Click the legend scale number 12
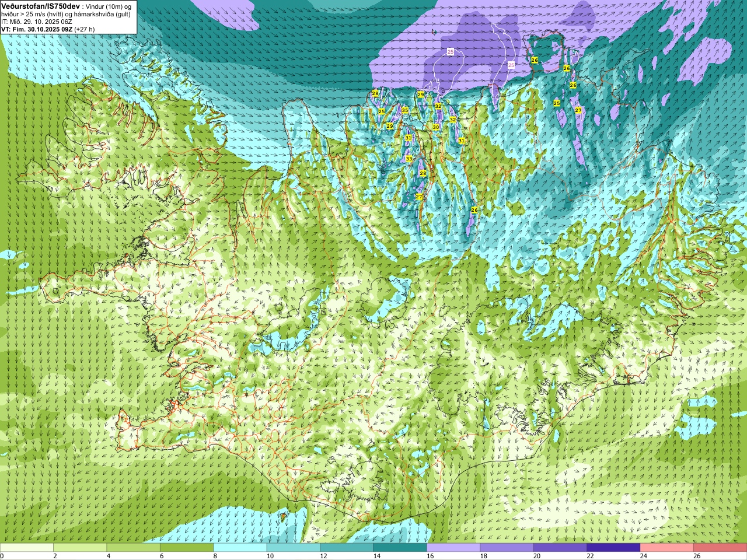The image size is (747, 560). pyautogui.click(x=323, y=556)
